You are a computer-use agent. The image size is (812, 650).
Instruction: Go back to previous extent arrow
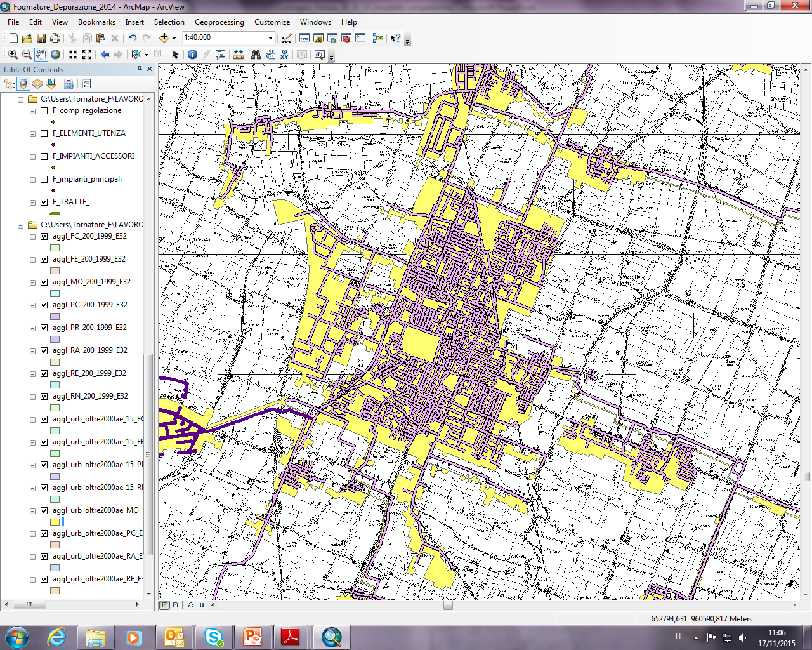[105, 55]
